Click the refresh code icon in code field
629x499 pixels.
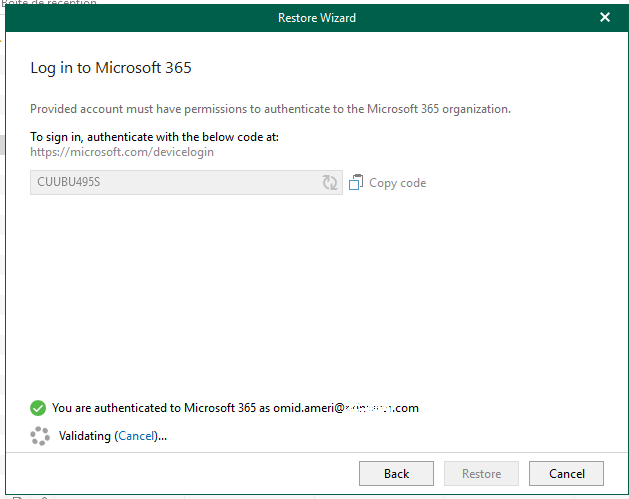click(x=330, y=183)
